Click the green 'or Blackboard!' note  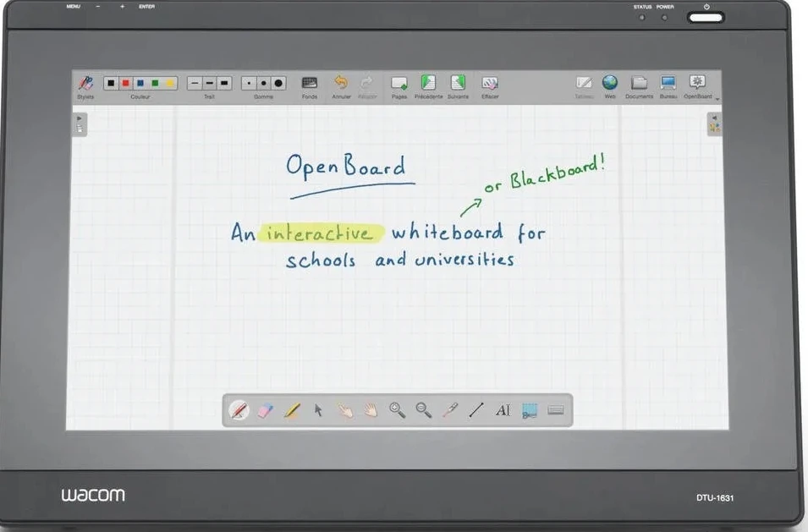tap(545, 175)
